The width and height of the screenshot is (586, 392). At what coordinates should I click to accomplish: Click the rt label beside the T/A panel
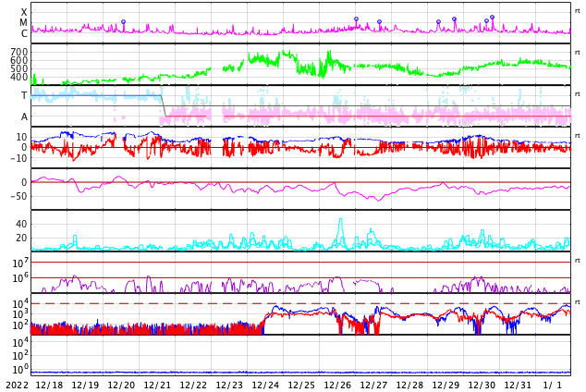tap(577, 93)
